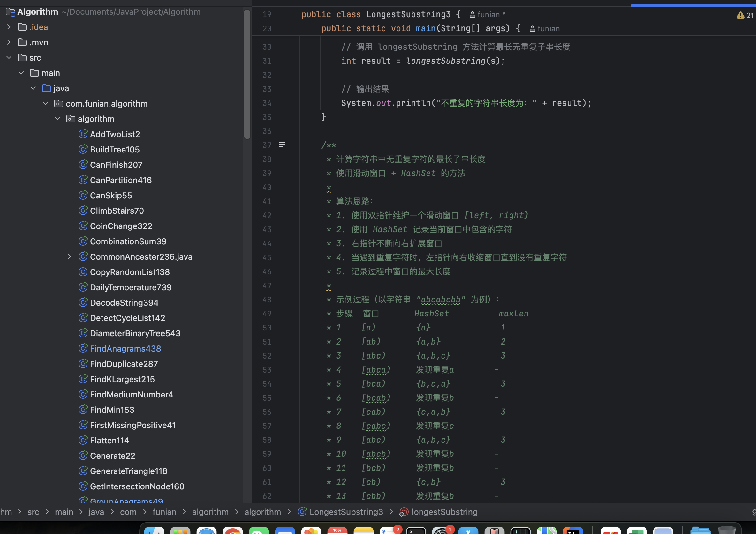Click the rendered-doc gutter icon at line 37
This screenshot has width=756, height=534.
point(282,145)
